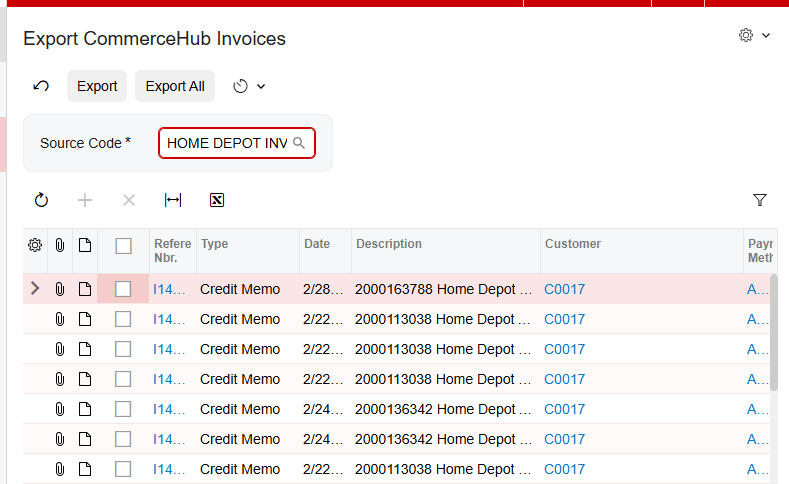The width and height of the screenshot is (789, 484).
Task: Check the box for the first 2/22 row
Action: click(123, 319)
